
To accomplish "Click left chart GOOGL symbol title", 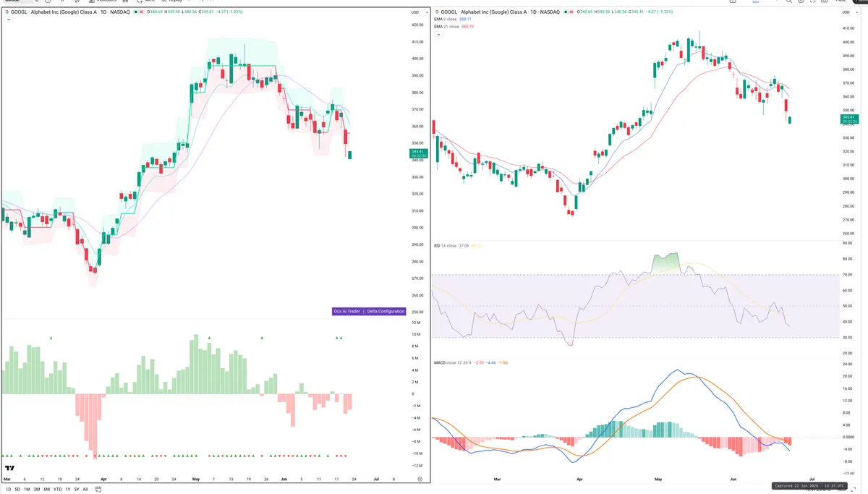I will pyautogui.click(x=70, y=12).
